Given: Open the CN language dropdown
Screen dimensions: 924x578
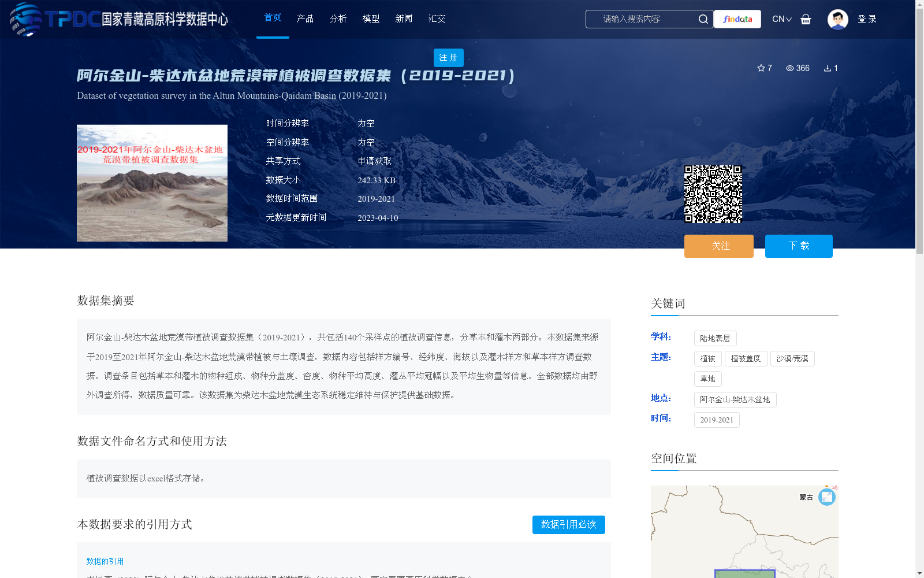Looking at the screenshot, I should (x=782, y=19).
